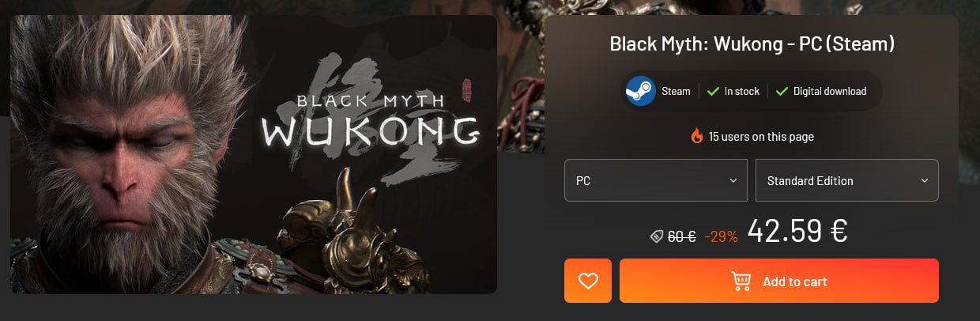Click the heart wishlist icon
The height and width of the screenshot is (321, 980).
588,281
